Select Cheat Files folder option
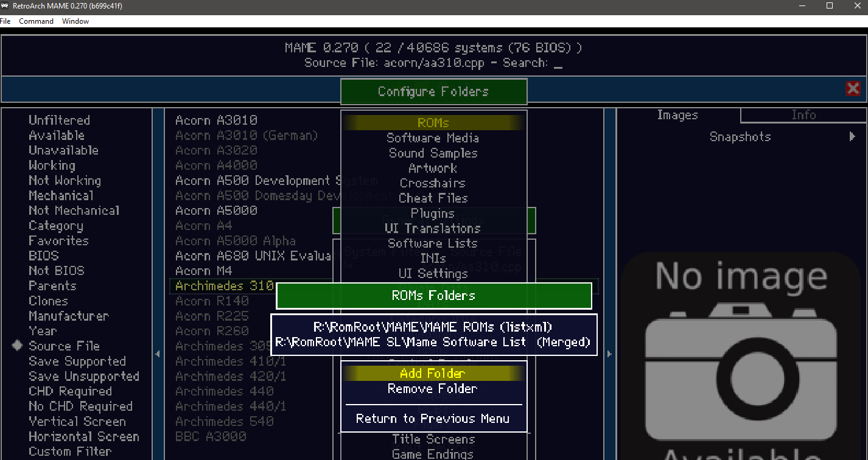Viewport: 868px width, 460px height. [433, 198]
